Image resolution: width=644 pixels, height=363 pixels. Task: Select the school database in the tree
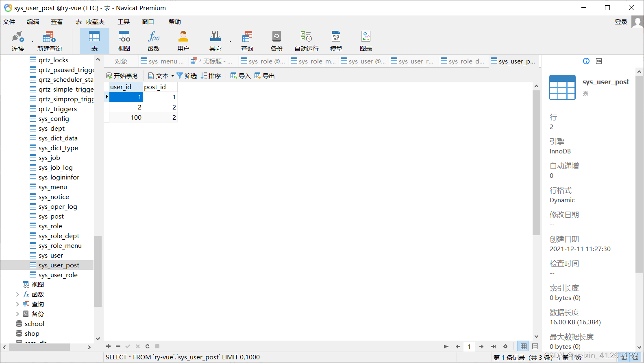click(34, 324)
